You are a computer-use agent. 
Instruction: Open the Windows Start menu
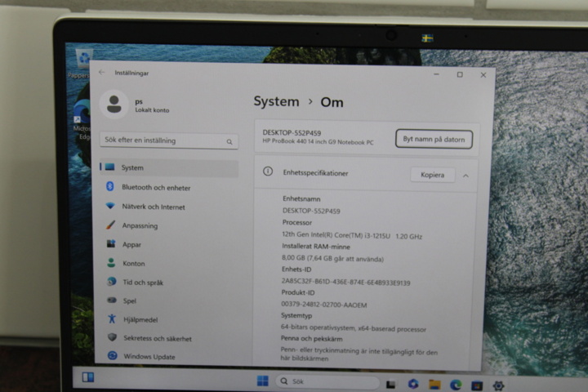click(262, 381)
